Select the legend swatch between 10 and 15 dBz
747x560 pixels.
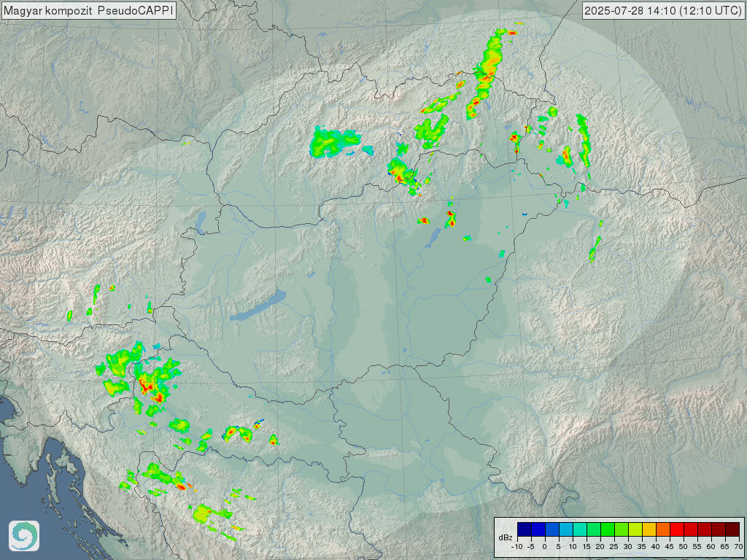click(x=580, y=529)
